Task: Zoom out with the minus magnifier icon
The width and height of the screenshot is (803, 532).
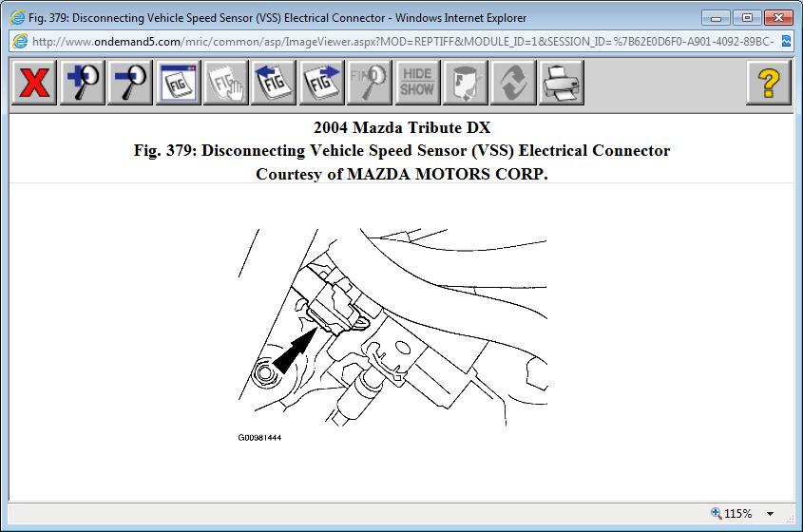Action: pyautogui.click(x=130, y=82)
